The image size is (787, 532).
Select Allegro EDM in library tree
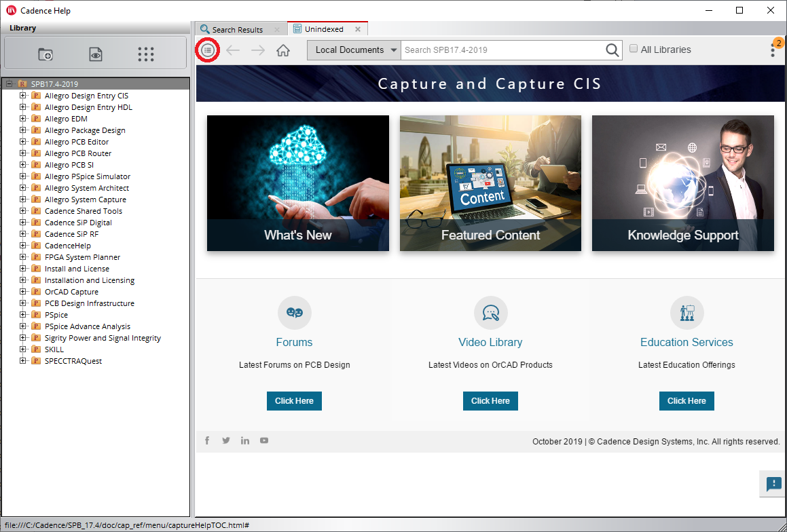(66, 118)
